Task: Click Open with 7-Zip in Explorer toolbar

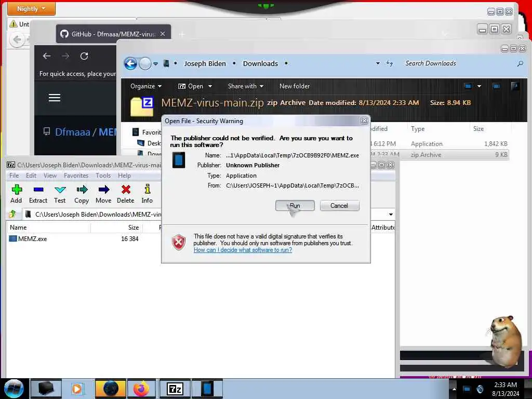Action: pyautogui.click(x=190, y=86)
